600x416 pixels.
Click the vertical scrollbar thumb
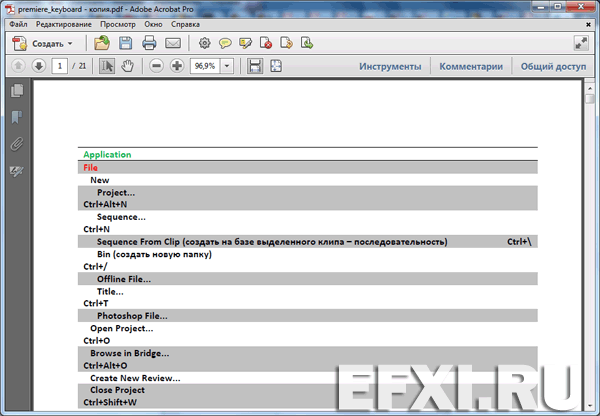(590, 98)
